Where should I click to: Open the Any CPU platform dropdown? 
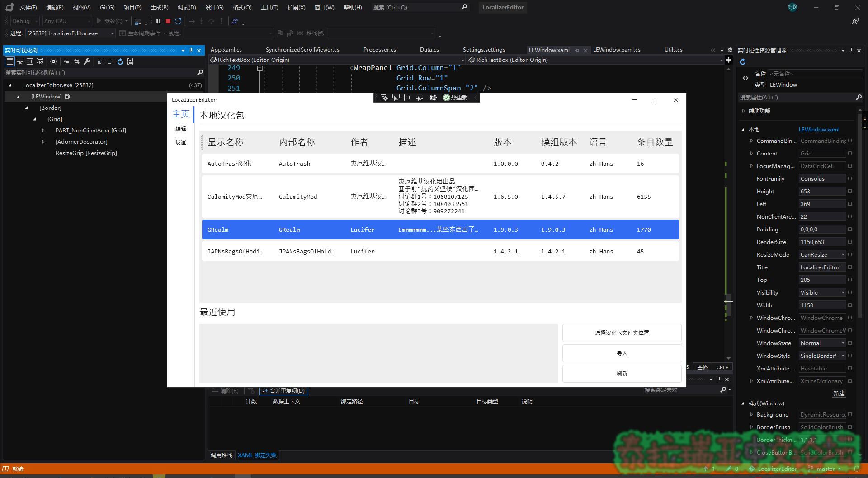(x=67, y=21)
